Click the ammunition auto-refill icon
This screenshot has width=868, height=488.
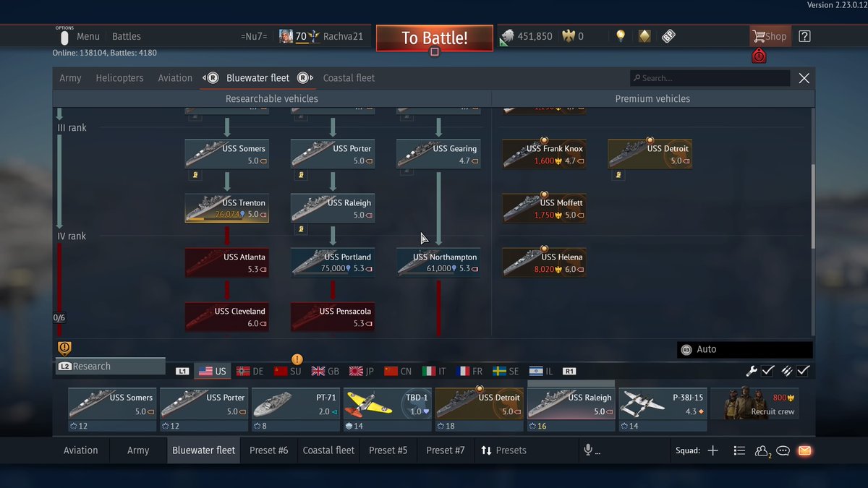click(x=786, y=371)
